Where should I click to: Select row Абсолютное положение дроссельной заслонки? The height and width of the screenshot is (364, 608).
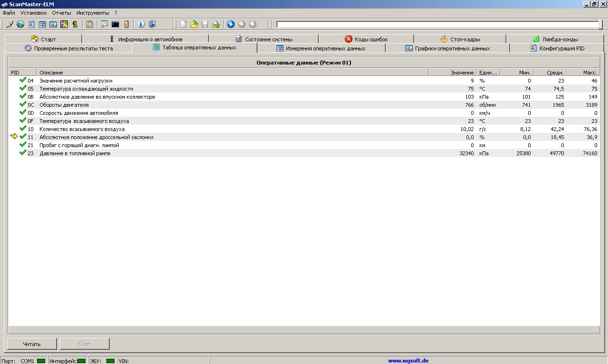point(304,137)
